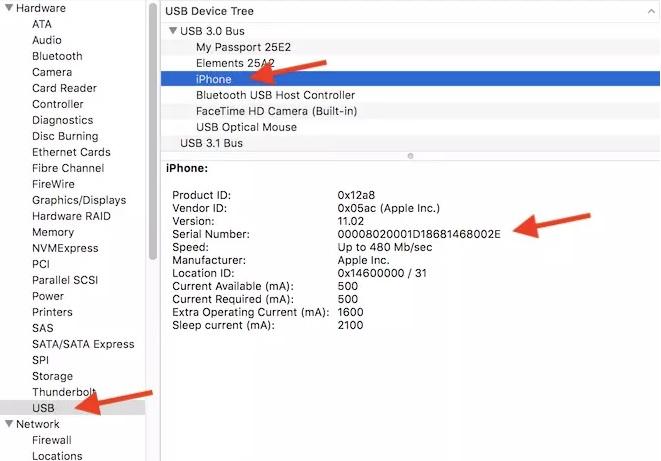Open Diagnostics category
The height and width of the screenshot is (461, 661).
62,120
